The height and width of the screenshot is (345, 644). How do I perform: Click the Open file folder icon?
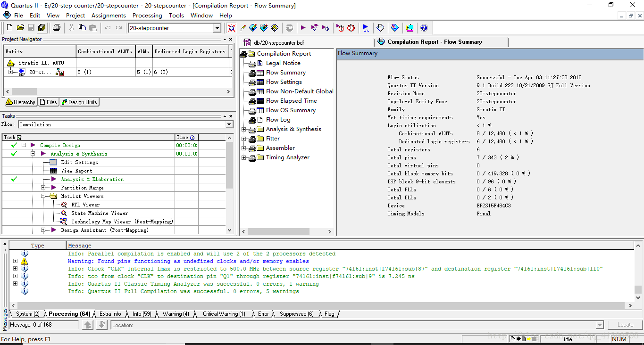click(x=20, y=28)
